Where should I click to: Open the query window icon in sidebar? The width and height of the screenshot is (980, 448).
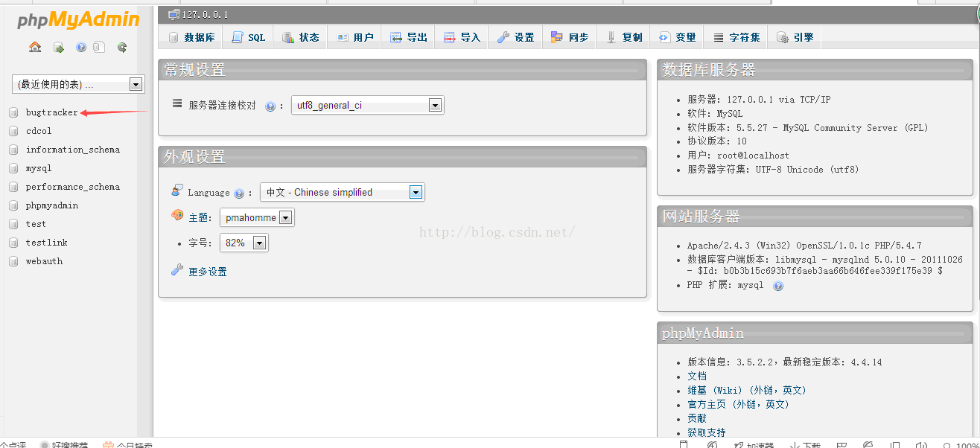pyautogui.click(x=58, y=48)
